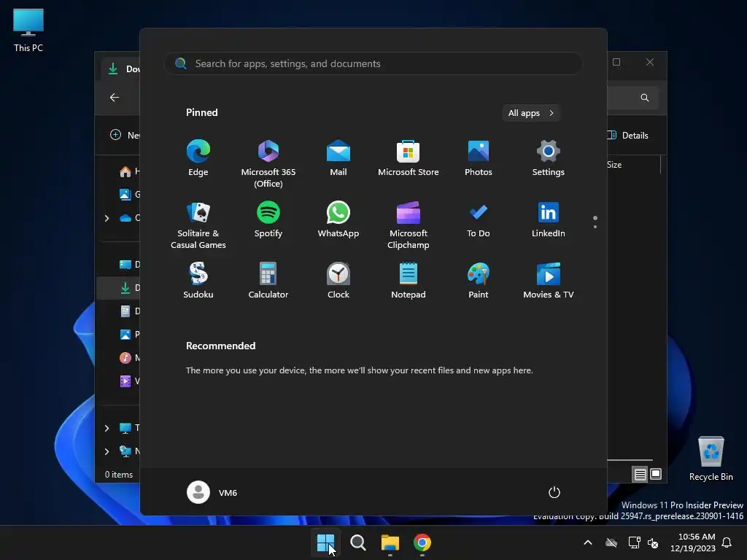747x560 pixels.
Task: Switch Explorer to details list view
Action: tap(640, 474)
